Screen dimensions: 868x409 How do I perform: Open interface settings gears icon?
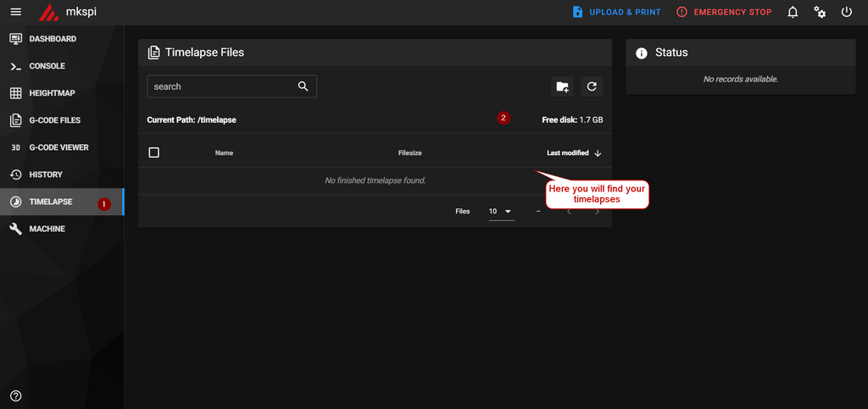pos(820,12)
